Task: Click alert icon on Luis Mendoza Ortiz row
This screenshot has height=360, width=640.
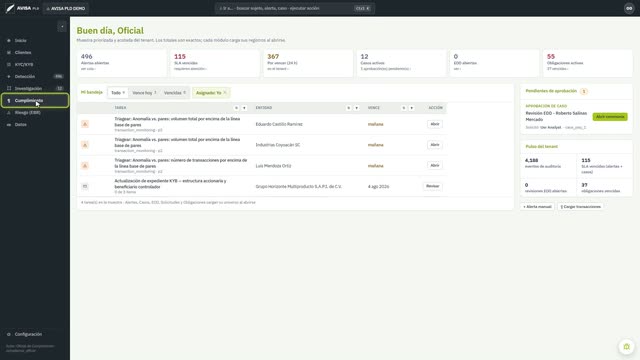Action: [x=85, y=166]
